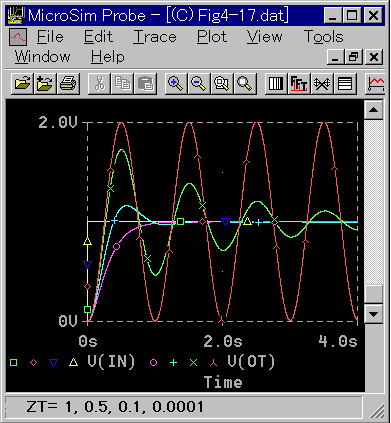391x423 pixels.
Task: Click the Copy toolbar icon
Action: coord(122,83)
